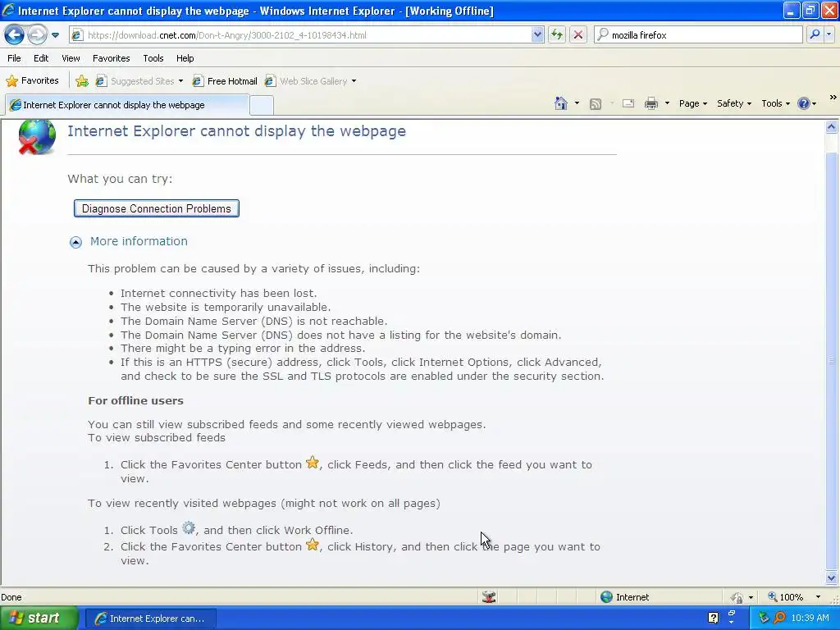Open the zoom level dropdown arrow

[818, 597]
